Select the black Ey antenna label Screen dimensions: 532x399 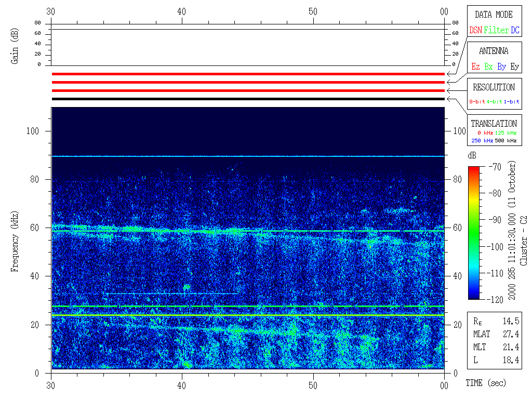(514, 66)
